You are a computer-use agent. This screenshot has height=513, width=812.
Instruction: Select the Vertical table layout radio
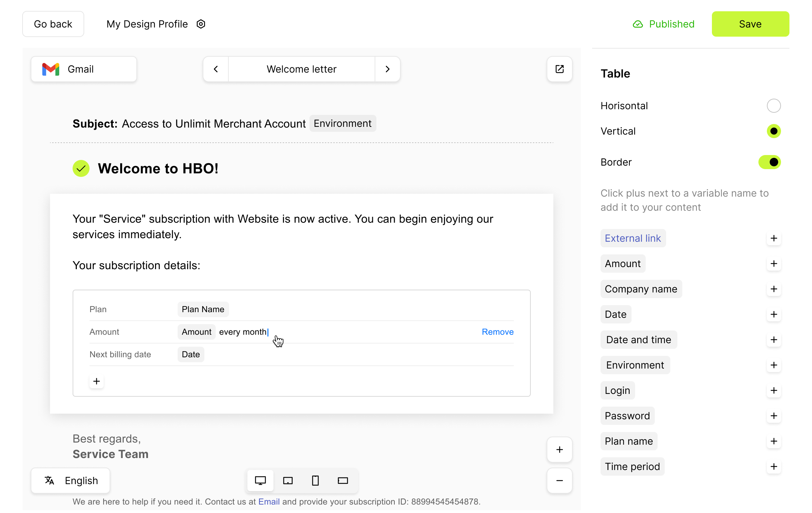tap(774, 131)
